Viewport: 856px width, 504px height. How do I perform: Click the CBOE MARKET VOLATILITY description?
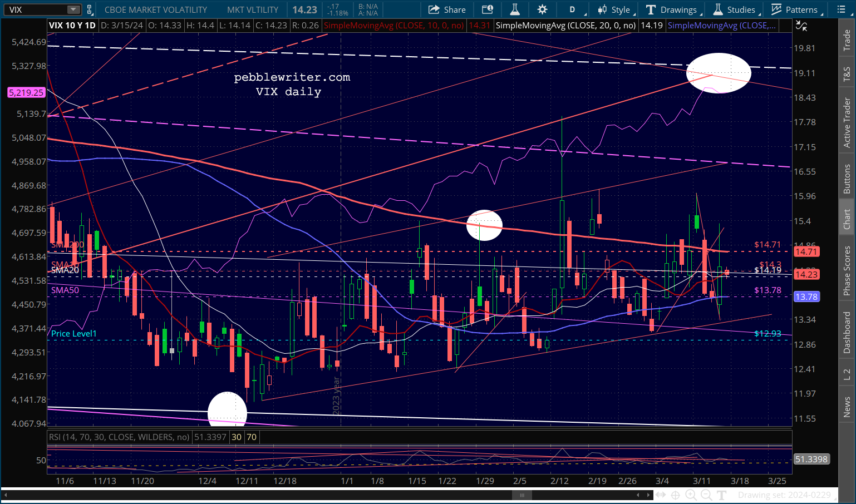(156, 9)
